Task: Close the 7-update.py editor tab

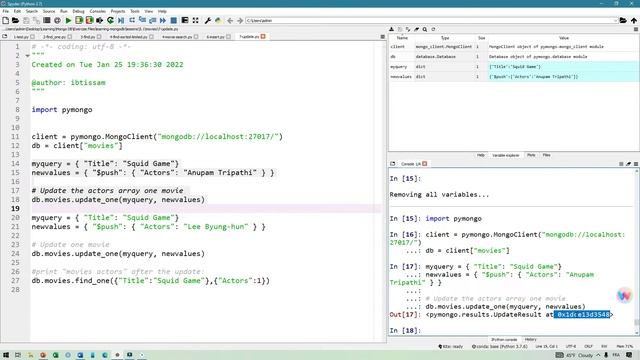Action: tap(263, 37)
